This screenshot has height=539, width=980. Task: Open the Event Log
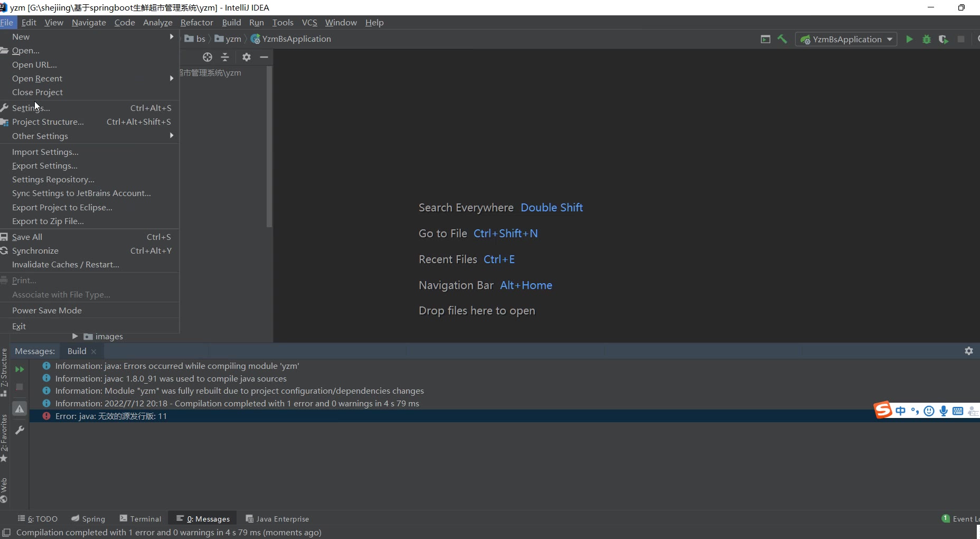pos(960,519)
